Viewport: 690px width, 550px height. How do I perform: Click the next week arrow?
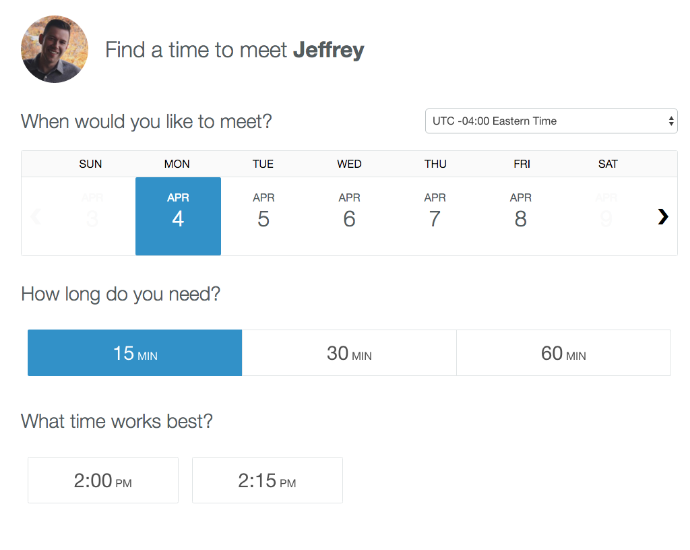[x=662, y=216]
